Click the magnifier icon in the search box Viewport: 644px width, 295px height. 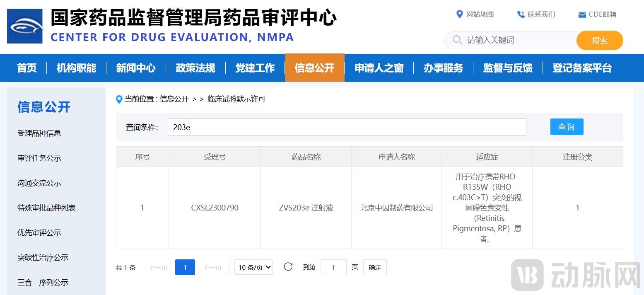[x=457, y=40]
